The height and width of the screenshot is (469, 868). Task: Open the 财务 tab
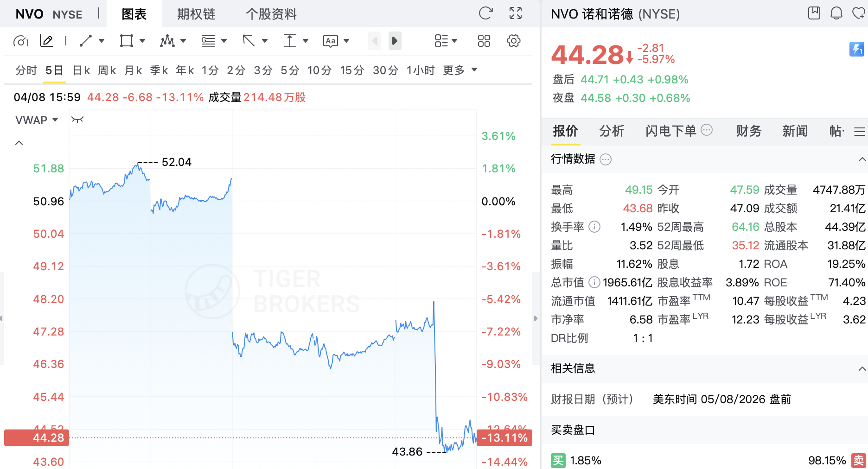749,131
